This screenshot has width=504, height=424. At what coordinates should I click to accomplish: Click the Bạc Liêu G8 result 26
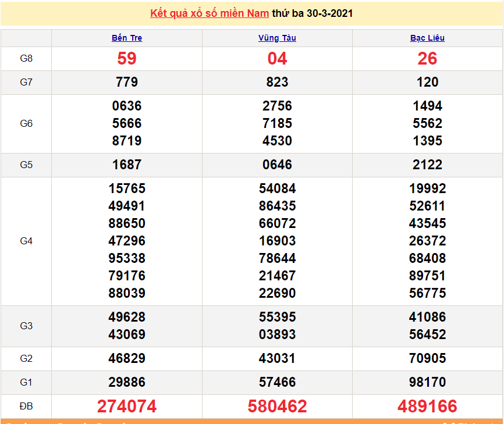click(x=427, y=59)
